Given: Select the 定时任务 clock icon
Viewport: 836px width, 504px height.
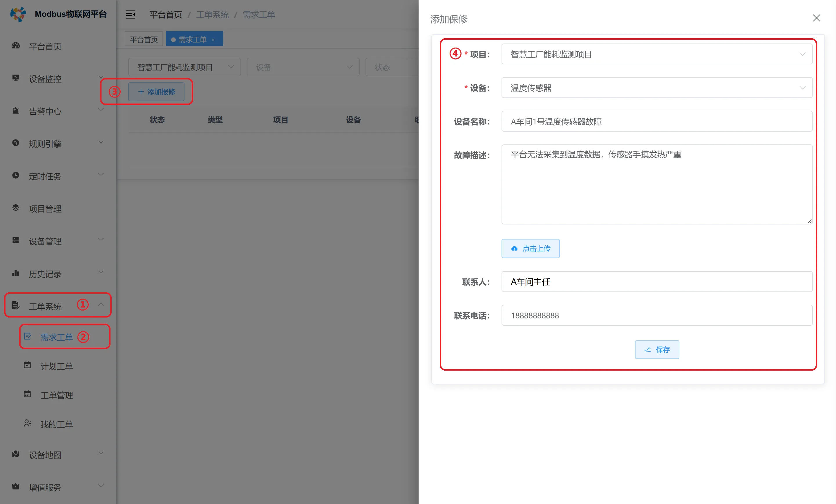Looking at the screenshot, I should [x=16, y=176].
